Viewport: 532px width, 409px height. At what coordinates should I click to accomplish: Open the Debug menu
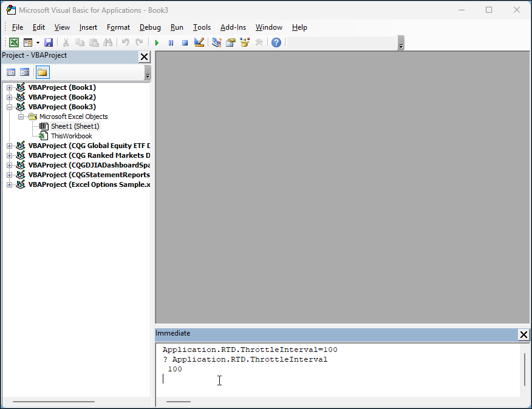pos(150,27)
